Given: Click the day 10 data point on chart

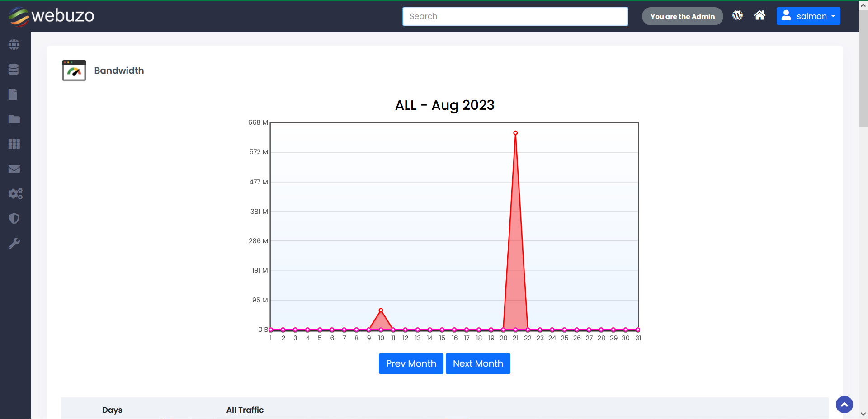Looking at the screenshot, I should pos(381,310).
